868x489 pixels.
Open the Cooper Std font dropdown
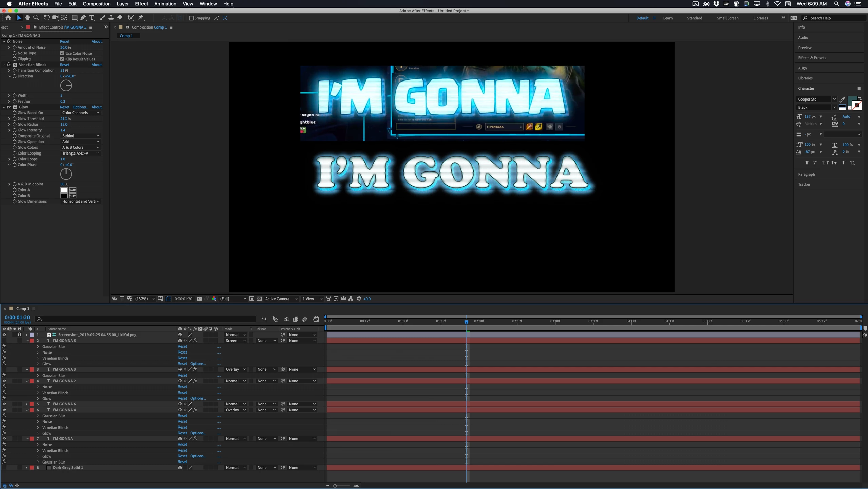834,99
